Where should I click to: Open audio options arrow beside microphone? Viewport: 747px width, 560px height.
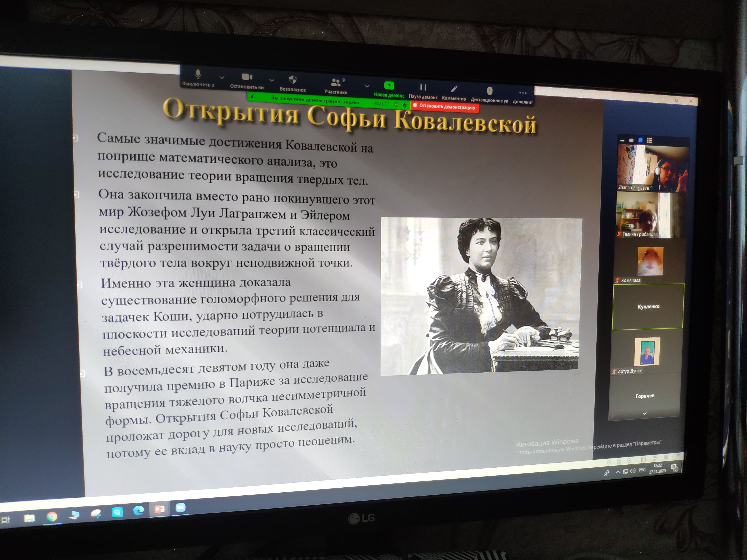[222, 78]
